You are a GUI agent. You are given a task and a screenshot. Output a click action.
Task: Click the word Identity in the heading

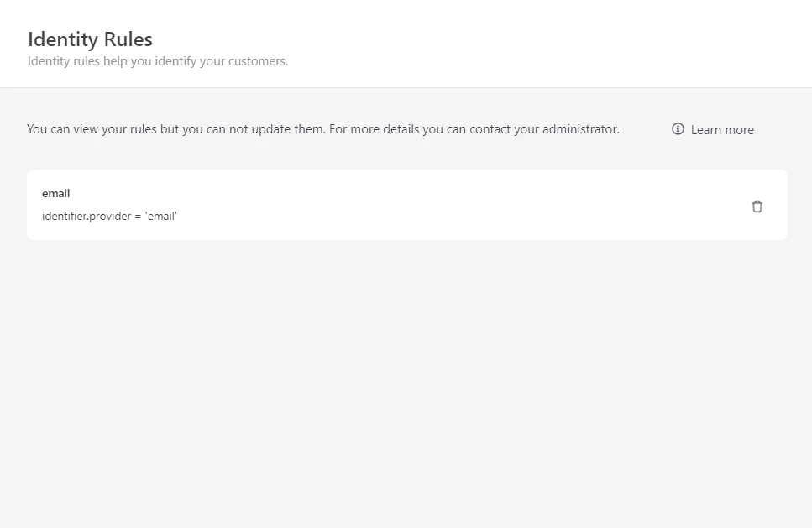pos(63,39)
